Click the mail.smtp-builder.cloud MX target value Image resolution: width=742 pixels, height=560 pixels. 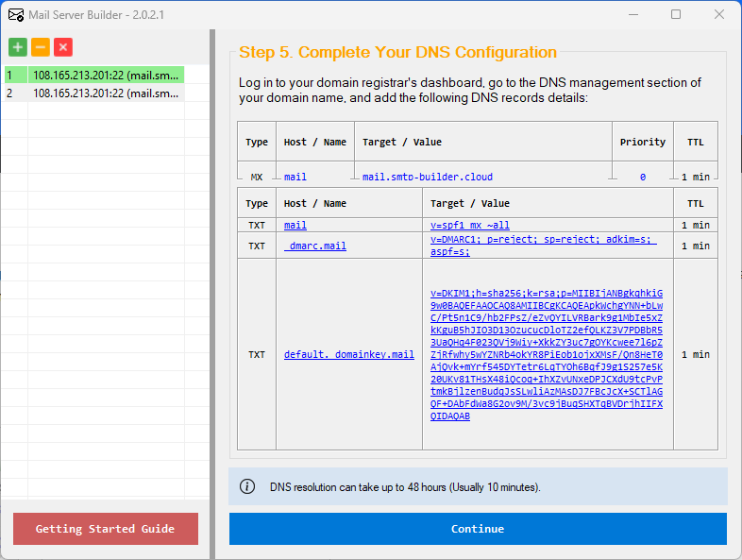(x=427, y=177)
